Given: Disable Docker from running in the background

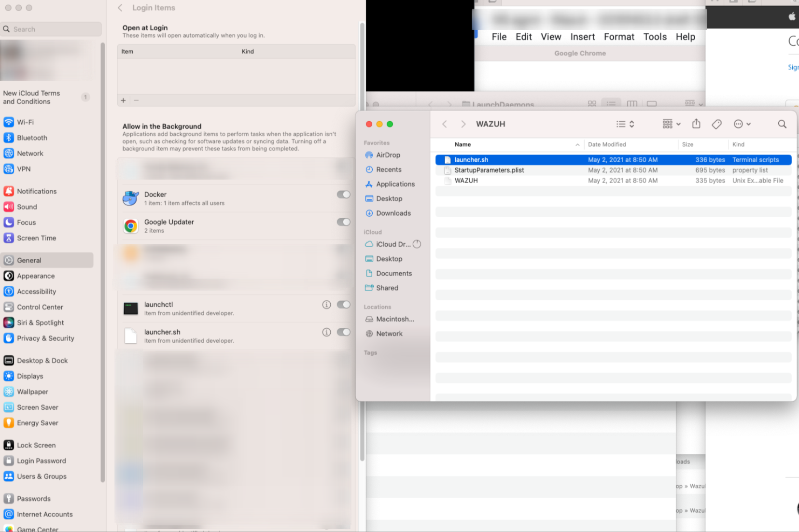Looking at the screenshot, I should pos(343,194).
